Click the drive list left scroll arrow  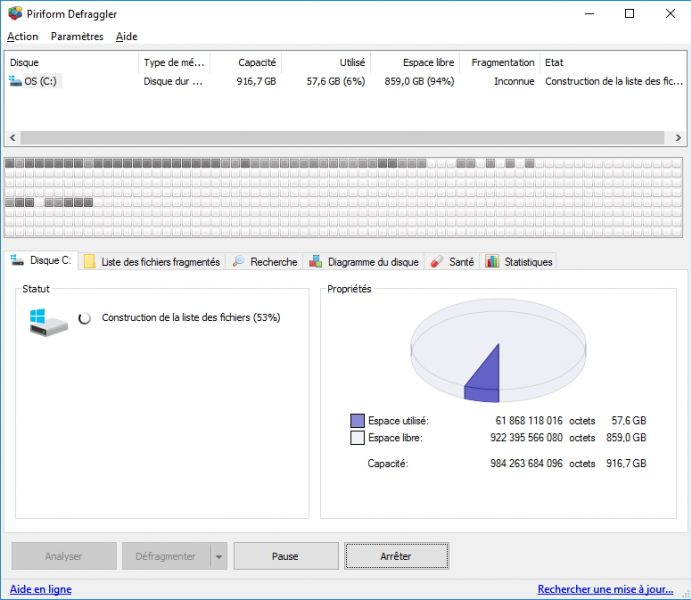(x=13, y=137)
